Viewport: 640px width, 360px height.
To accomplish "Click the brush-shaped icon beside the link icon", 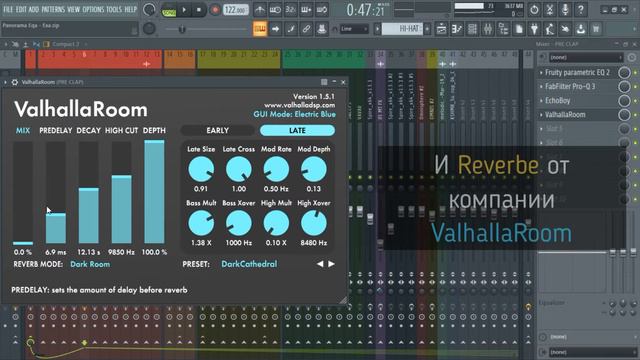I will coord(291,29).
